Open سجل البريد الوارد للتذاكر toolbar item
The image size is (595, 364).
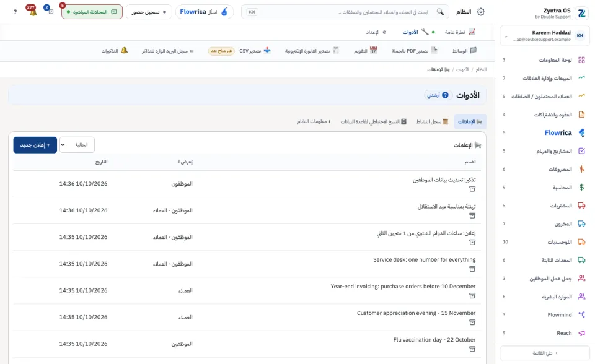pyautogui.click(x=168, y=51)
